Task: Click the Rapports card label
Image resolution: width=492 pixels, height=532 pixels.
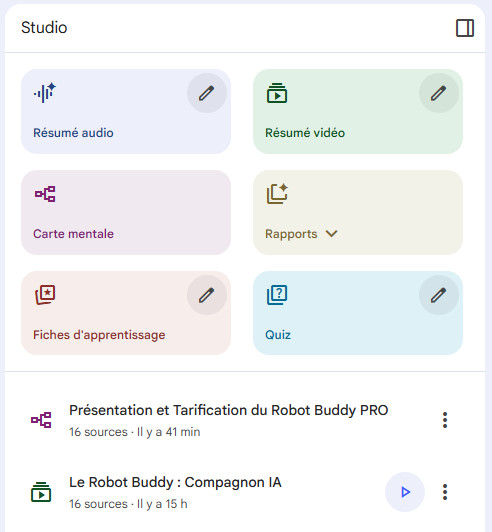Action: pyautogui.click(x=291, y=234)
